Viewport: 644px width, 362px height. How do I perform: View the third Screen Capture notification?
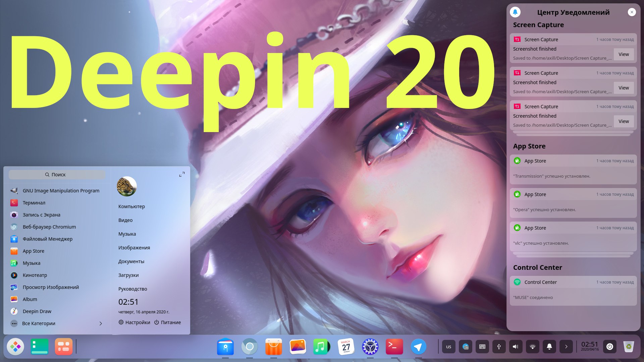624,121
